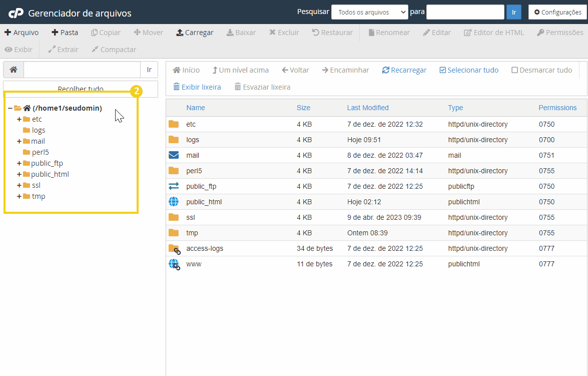Click the Extrair toolbar button
The image size is (588, 376).
64,50
